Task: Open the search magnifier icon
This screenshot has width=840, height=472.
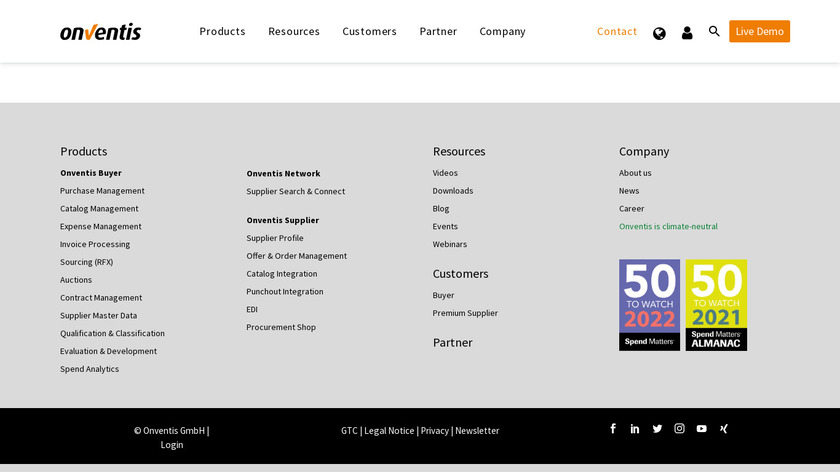Action: coord(714,31)
